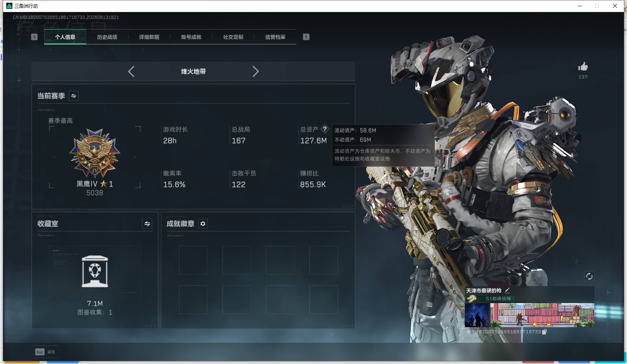Select the bottom-right empty achievement badge slot

324,300
